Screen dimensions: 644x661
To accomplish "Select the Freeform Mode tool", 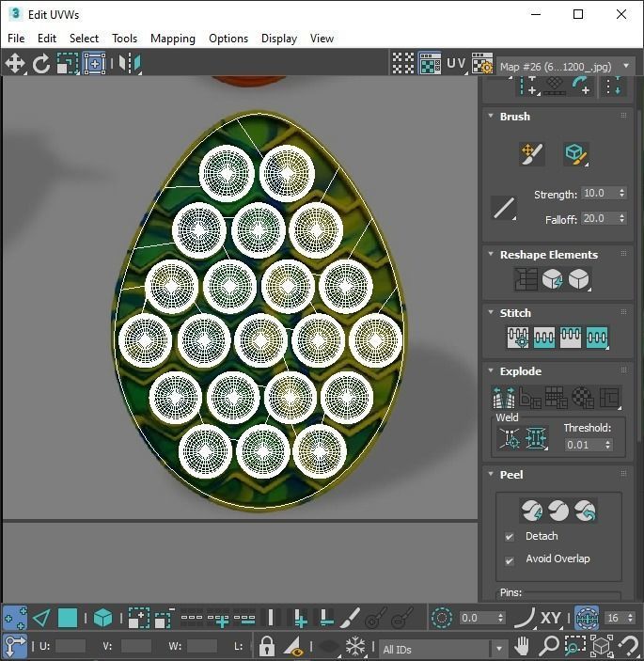I will pyautogui.click(x=94, y=64).
